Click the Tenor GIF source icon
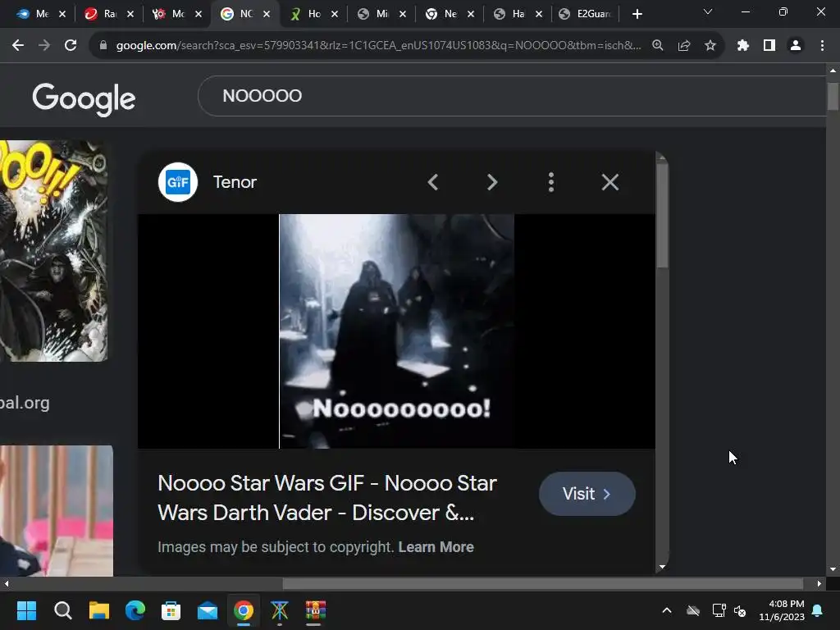Viewport: 840px width, 630px height. coord(178,182)
